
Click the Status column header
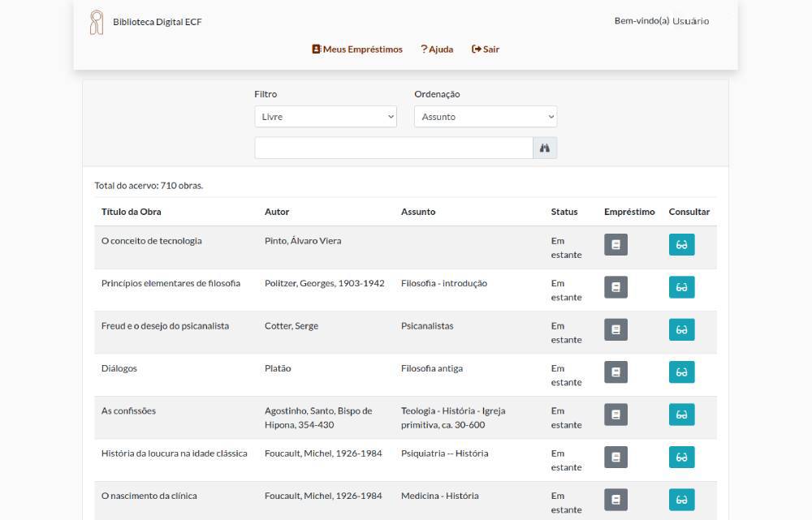pos(564,212)
